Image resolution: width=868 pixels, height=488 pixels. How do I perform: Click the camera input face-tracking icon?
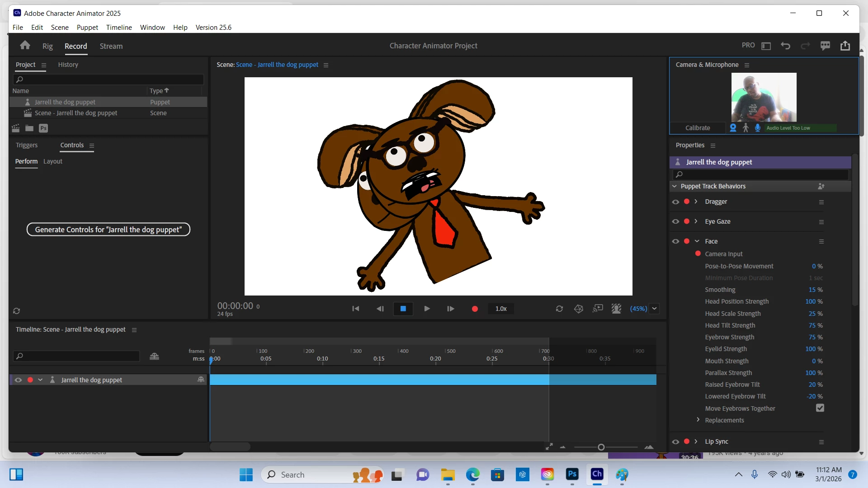733,128
